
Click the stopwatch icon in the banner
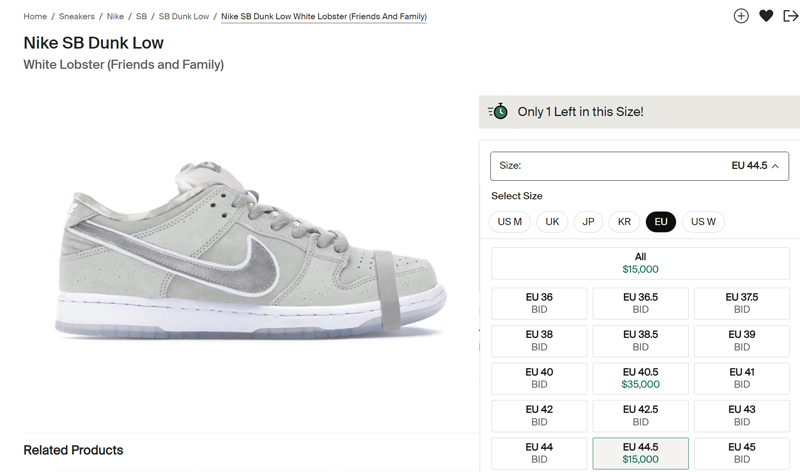tap(497, 112)
